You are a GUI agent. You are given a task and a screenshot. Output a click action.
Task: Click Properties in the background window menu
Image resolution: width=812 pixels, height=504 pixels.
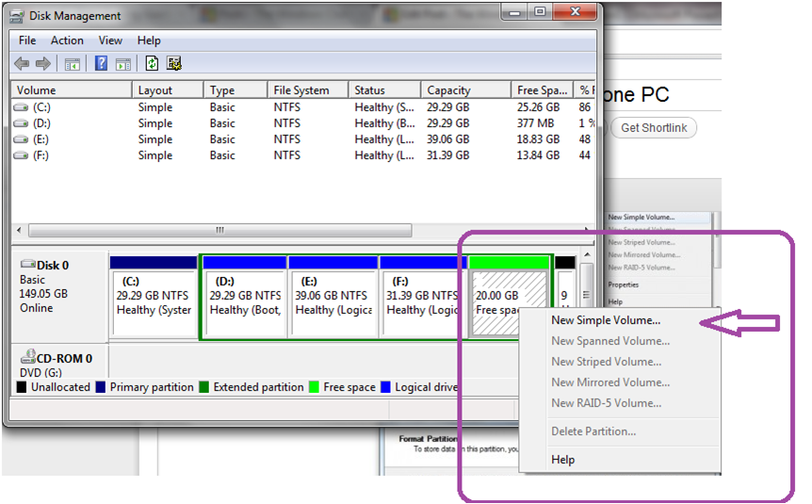click(x=624, y=285)
